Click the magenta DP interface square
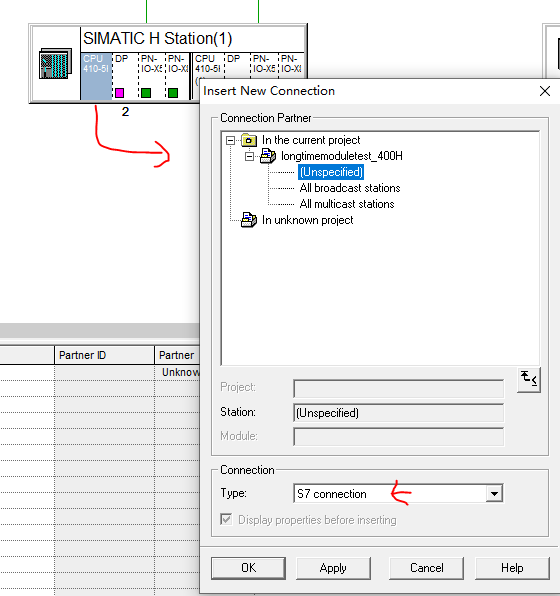Viewport: 560px width, 596px height. coord(119,93)
